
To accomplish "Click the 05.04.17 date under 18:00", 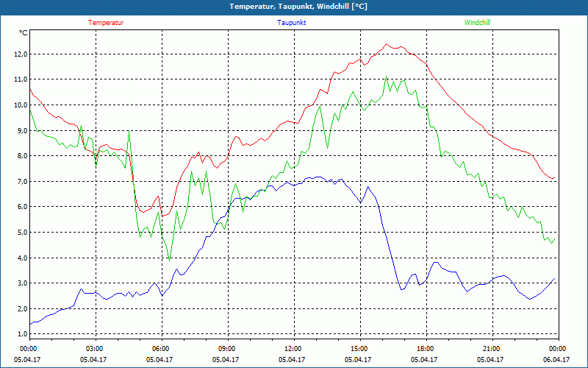I will point(424,359).
